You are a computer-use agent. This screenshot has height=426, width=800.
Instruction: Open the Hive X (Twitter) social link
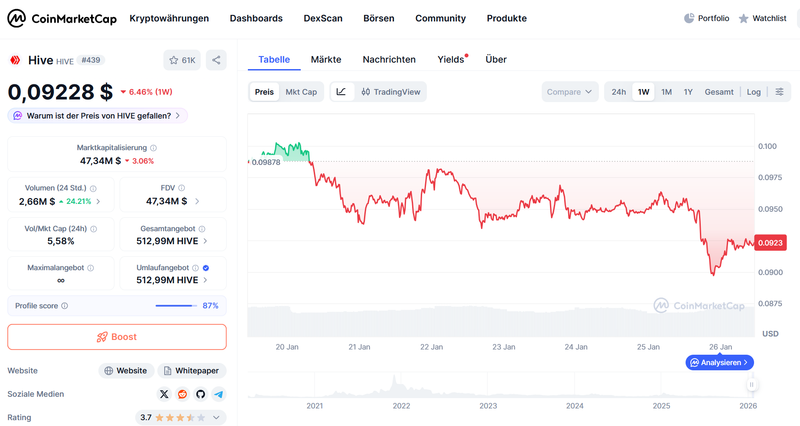[164, 394]
